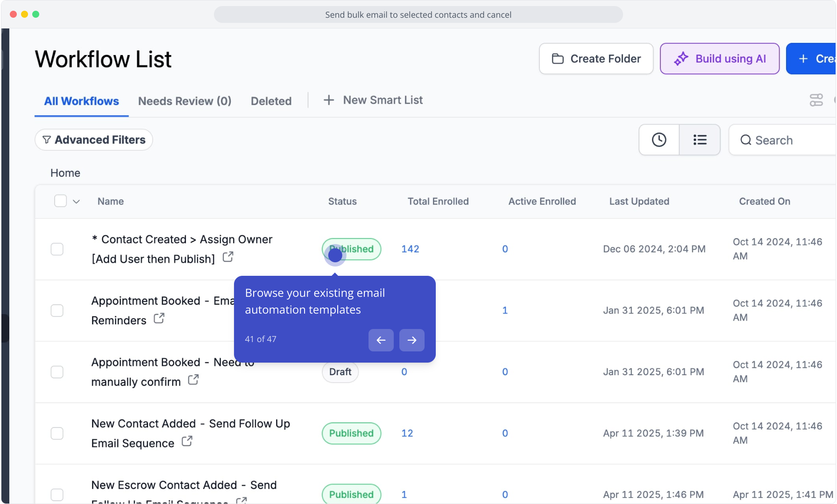
Task: Switch to list view layout
Action: point(700,140)
